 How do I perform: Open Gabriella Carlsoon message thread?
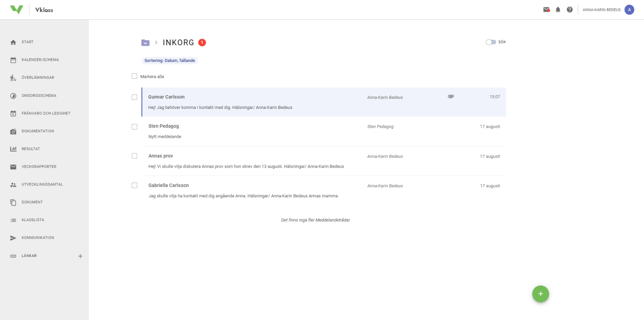252,191
